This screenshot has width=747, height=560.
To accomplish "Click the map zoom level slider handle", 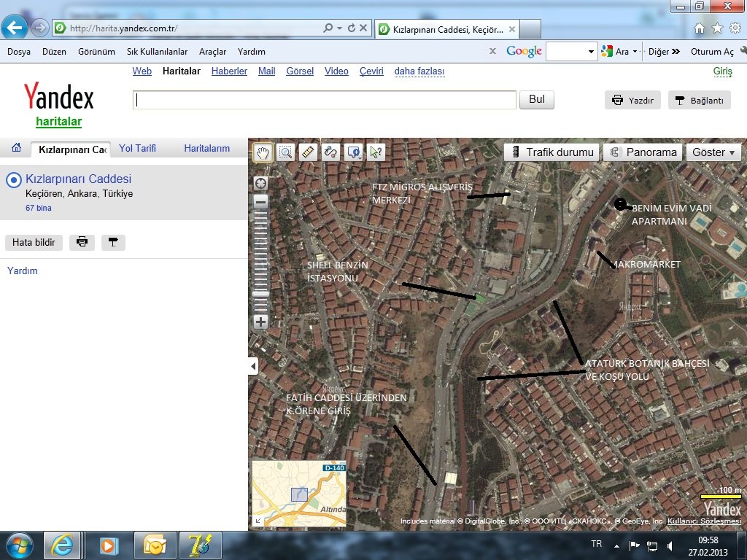I will [x=260, y=293].
